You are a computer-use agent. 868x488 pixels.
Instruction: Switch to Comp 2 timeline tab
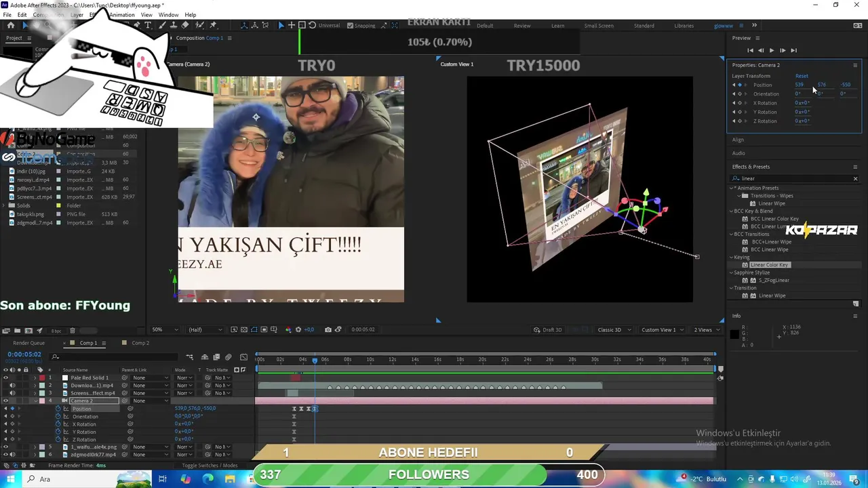[140, 343]
